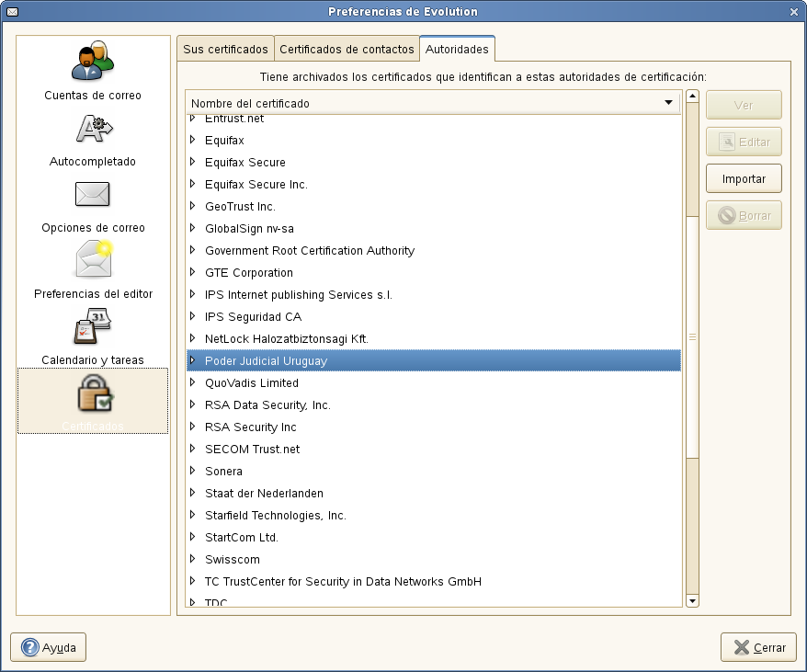The width and height of the screenshot is (807, 672).
Task: Sort by Nombre del certificado column header
Action: point(433,103)
